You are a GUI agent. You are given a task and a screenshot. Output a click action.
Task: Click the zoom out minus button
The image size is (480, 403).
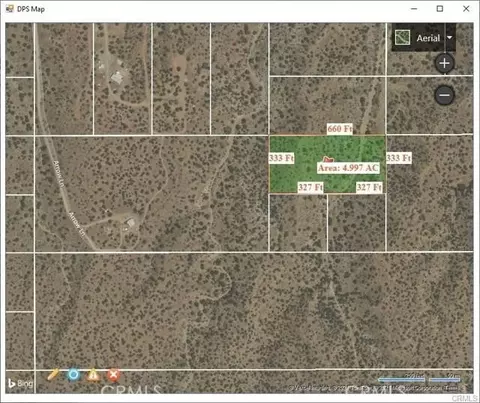tap(444, 95)
